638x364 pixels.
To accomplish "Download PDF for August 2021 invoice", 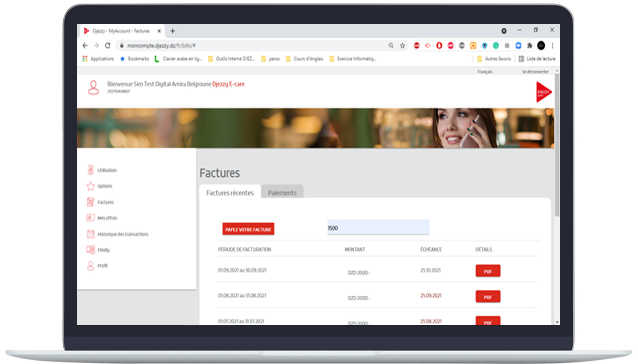I will (x=488, y=297).
